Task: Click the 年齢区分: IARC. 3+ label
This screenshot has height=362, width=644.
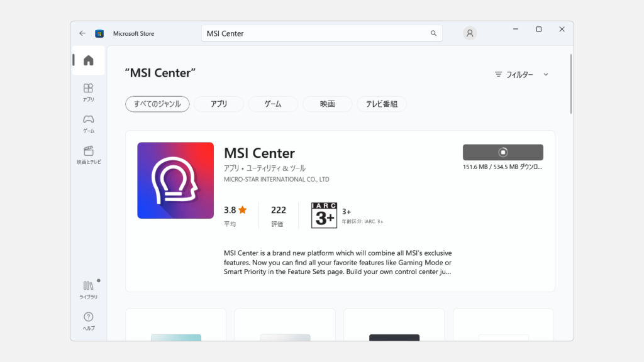Action: point(362,222)
